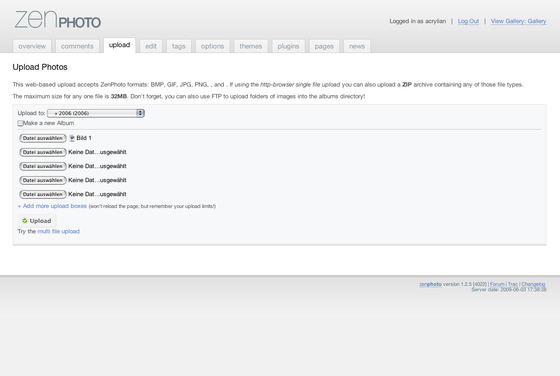
Task: Choose file in the Bild 1 row
Action: (x=43, y=138)
